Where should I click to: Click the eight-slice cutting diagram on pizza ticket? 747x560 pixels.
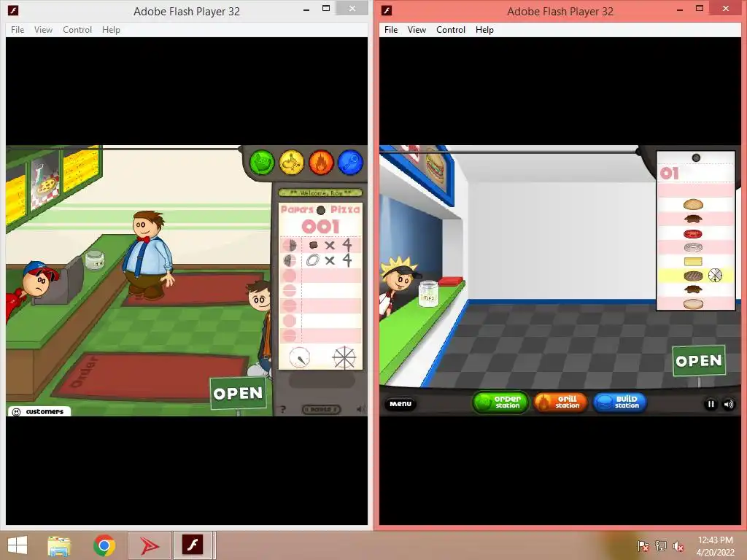click(x=344, y=357)
